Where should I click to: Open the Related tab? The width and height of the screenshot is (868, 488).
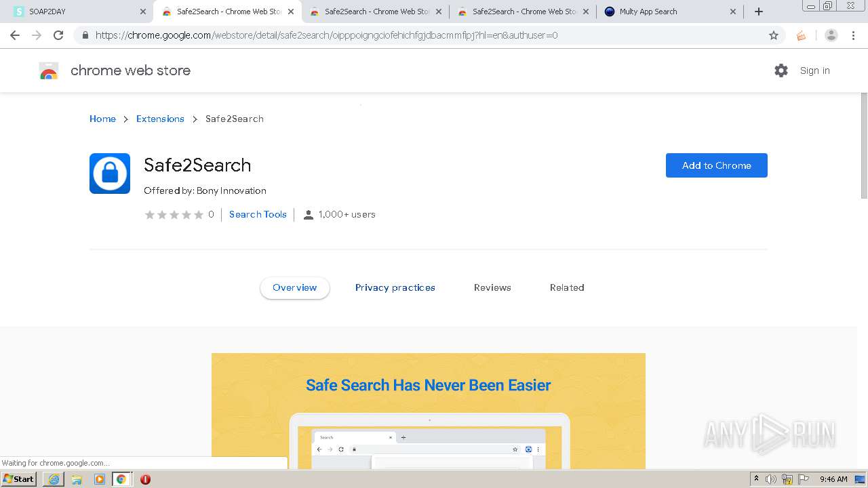pyautogui.click(x=567, y=287)
